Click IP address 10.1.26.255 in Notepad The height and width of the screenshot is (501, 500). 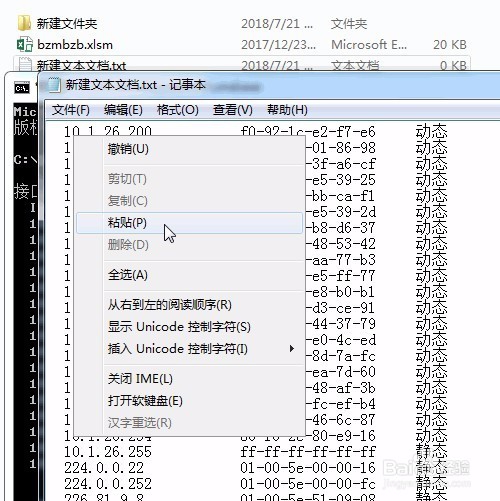pos(108,452)
